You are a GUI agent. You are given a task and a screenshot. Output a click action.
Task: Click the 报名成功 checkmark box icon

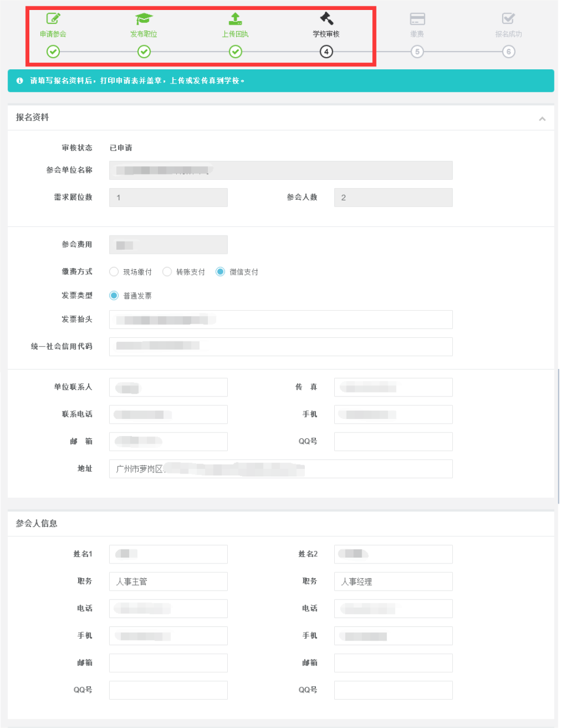(x=509, y=19)
